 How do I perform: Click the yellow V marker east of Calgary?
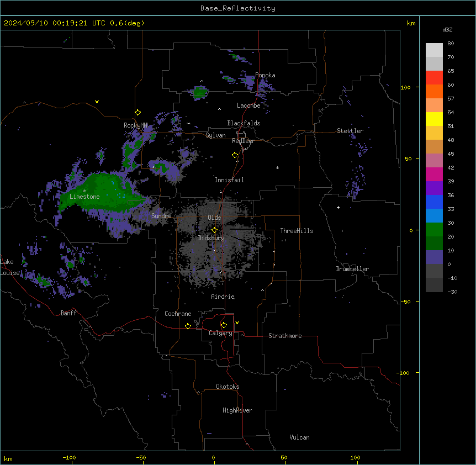(237, 323)
